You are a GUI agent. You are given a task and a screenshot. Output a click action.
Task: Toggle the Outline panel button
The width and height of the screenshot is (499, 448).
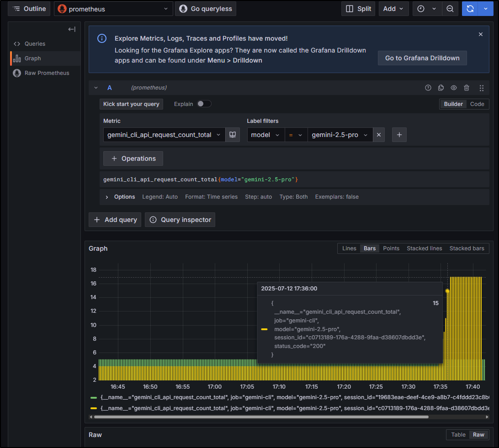(29, 9)
